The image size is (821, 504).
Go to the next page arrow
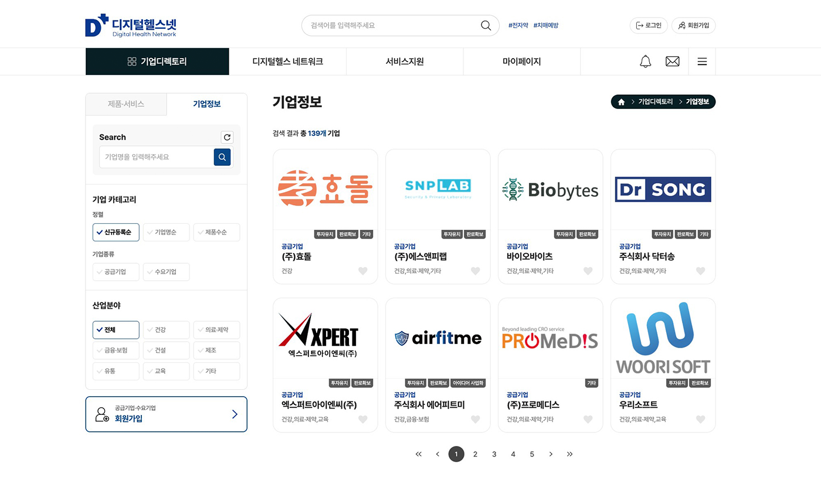pyautogui.click(x=551, y=454)
